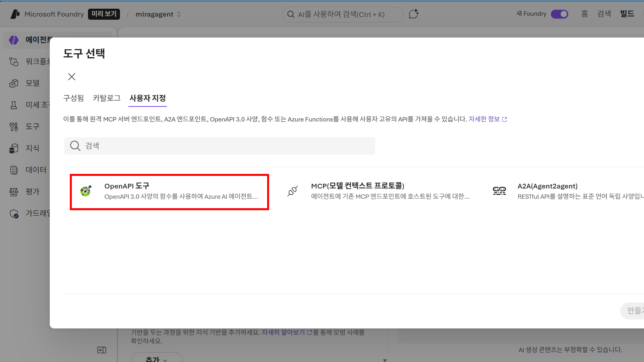644x362 pixels.
Task: Toggle the 새 Foundry switch off
Action: click(559, 14)
